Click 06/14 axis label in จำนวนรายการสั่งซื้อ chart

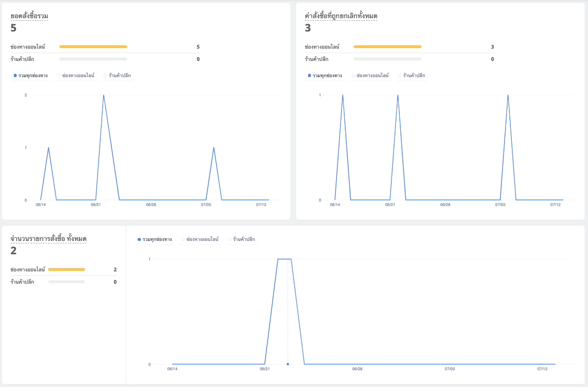click(x=172, y=369)
